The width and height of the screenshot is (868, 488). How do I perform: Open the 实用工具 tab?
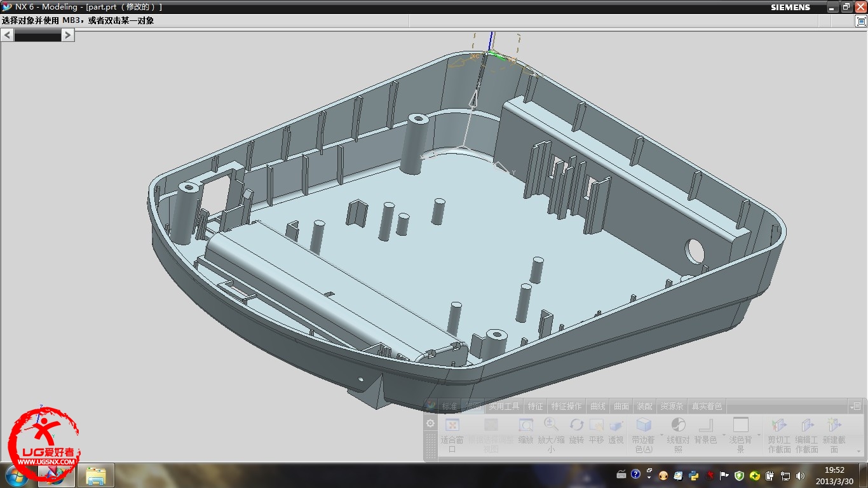pos(504,406)
